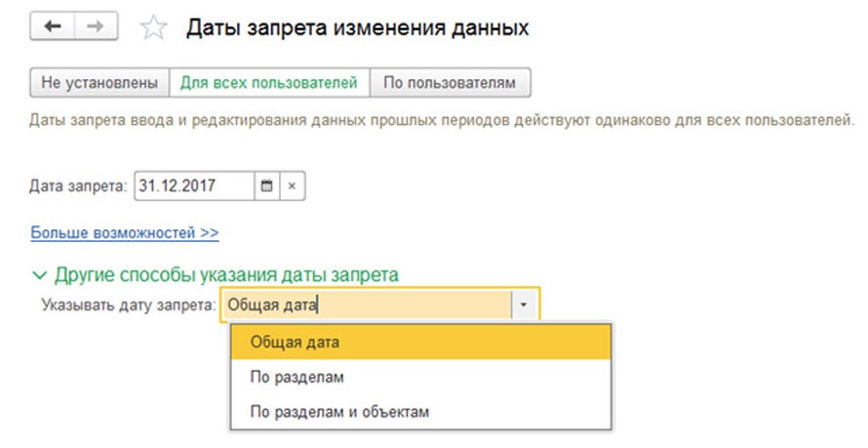Viewport: 868px width, 448px height.
Task: Select the Не установлены mode
Action: pos(99,83)
